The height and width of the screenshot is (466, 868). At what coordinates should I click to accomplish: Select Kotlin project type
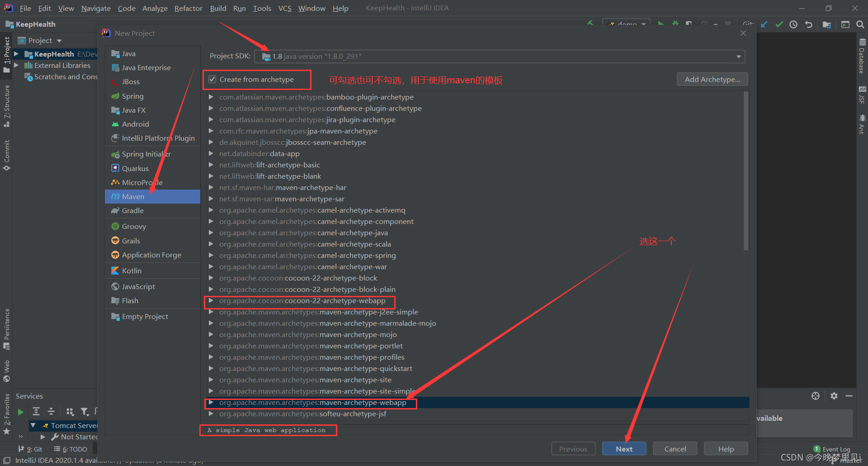[x=153, y=271]
